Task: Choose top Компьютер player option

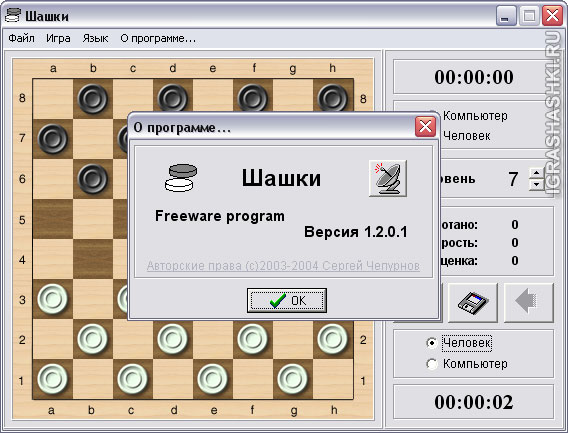Action: [x=475, y=116]
